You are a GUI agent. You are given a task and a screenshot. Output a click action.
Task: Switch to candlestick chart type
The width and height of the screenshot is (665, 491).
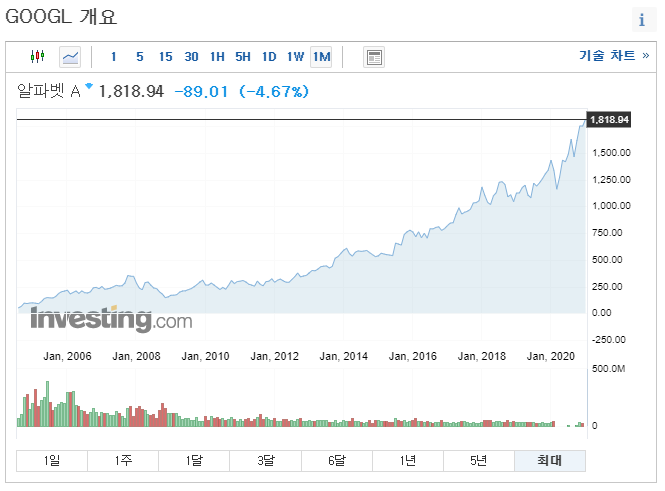click(38, 57)
